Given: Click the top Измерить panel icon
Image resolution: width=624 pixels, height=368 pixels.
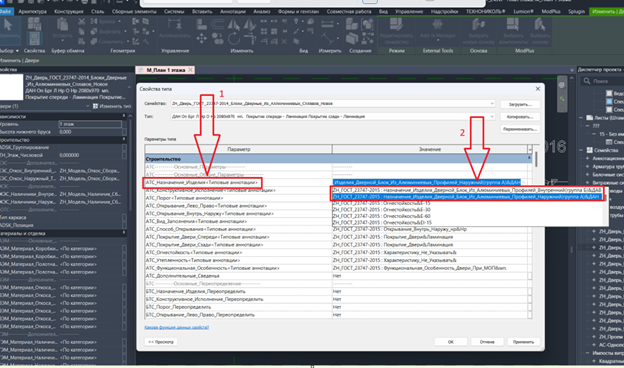Looking at the screenshot, I should point(327,25).
